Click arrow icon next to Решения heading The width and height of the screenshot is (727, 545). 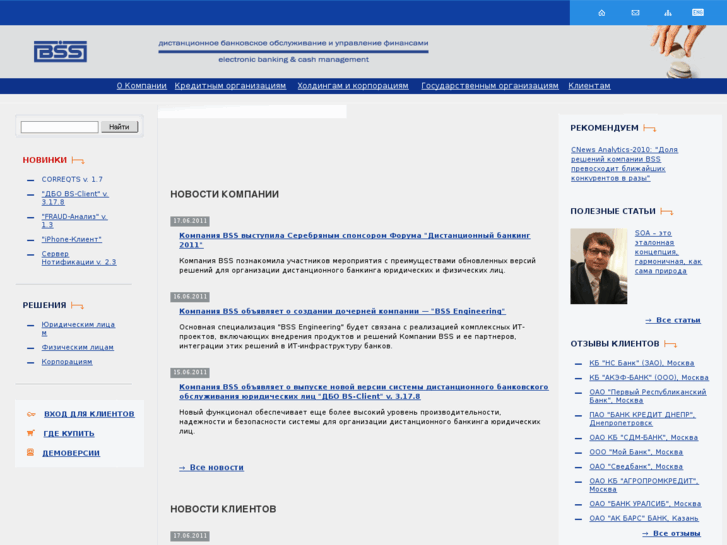[x=77, y=306]
